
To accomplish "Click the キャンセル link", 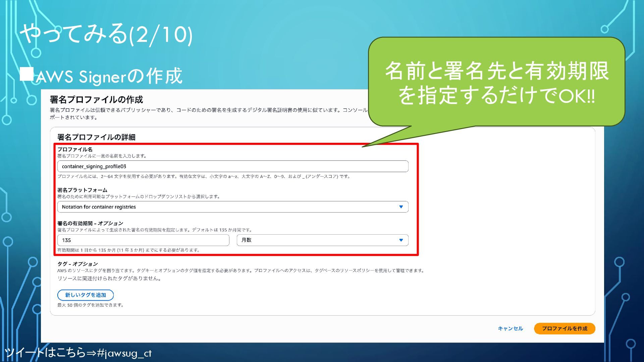I will click(510, 328).
